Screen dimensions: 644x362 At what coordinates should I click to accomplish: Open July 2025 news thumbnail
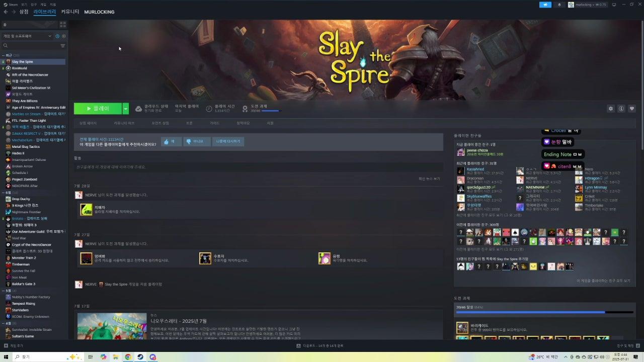[112, 326]
